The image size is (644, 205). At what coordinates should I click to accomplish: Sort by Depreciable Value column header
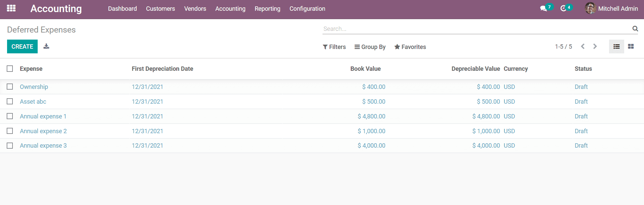coord(476,69)
